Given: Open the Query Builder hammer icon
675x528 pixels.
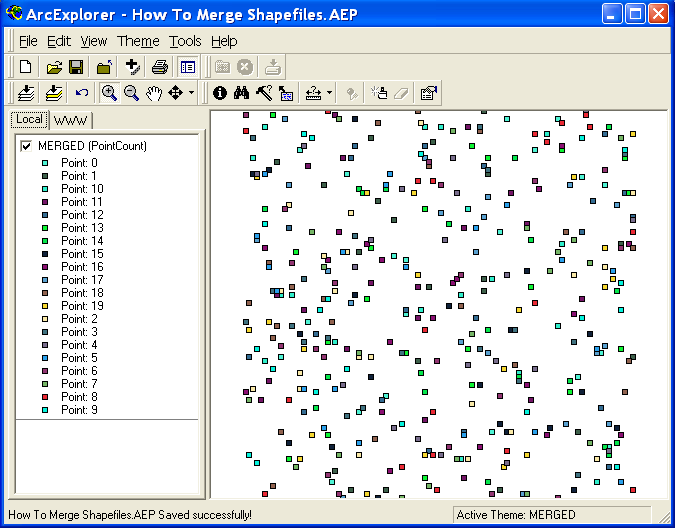Looking at the screenshot, I should pos(264,93).
